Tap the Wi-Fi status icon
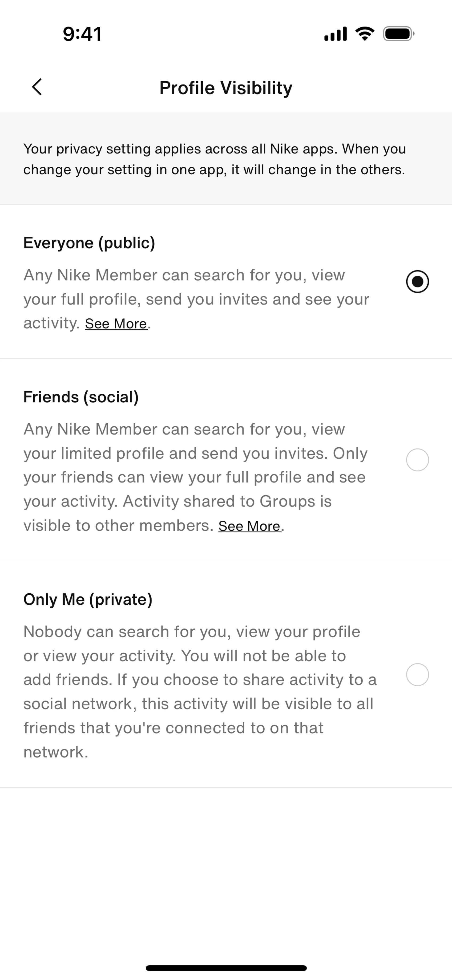The width and height of the screenshot is (452, 980). pyautogui.click(x=364, y=34)
